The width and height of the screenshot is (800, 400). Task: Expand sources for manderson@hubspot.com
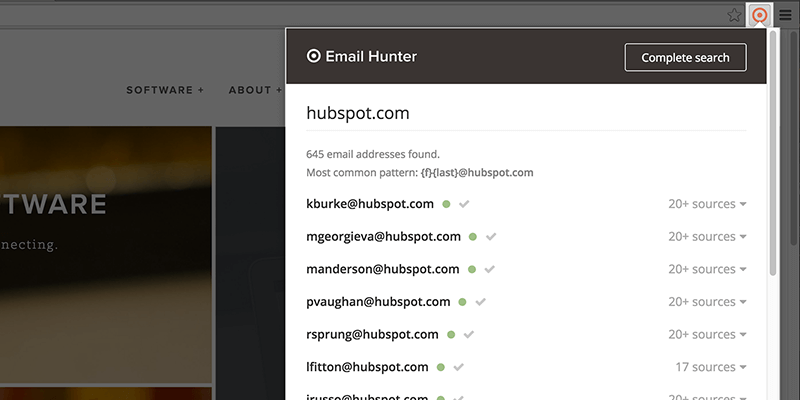707,269
